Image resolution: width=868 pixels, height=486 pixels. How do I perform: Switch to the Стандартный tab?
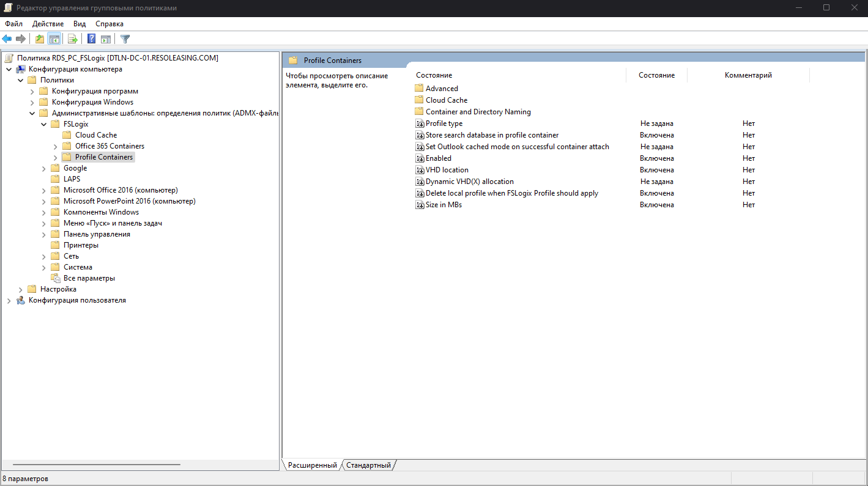(368, 465)
